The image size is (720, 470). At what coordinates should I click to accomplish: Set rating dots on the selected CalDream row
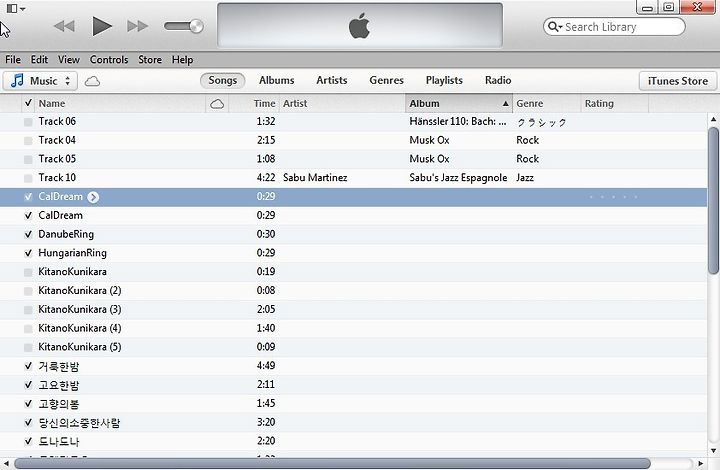coord(614,197)
